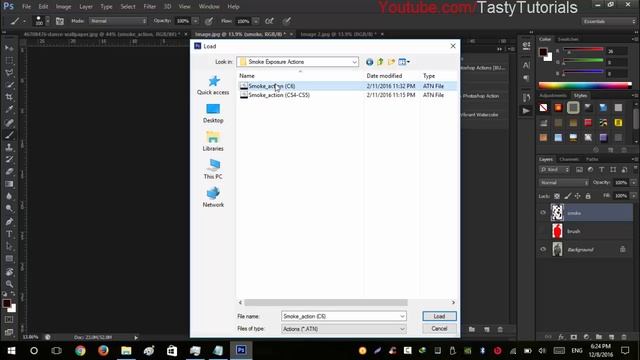Click the Load button
The image size is (640, 360).
click(439, 316)
